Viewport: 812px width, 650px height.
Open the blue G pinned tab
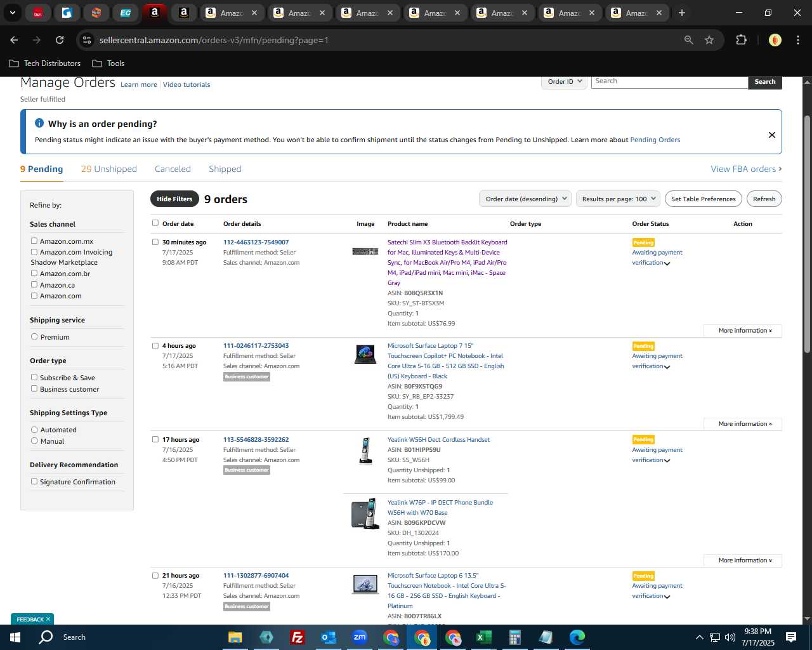click(x=67, y=13)
